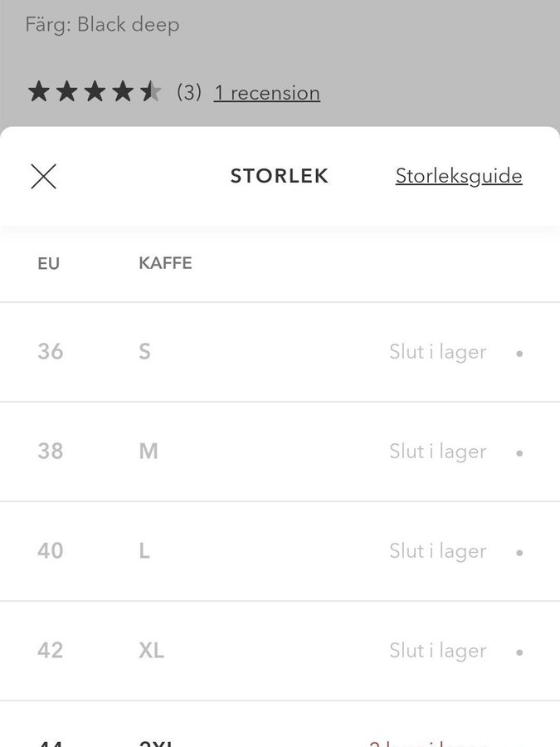Open the 1 recension link
This screenshot has width=560, height=747.
coord(267,93)
